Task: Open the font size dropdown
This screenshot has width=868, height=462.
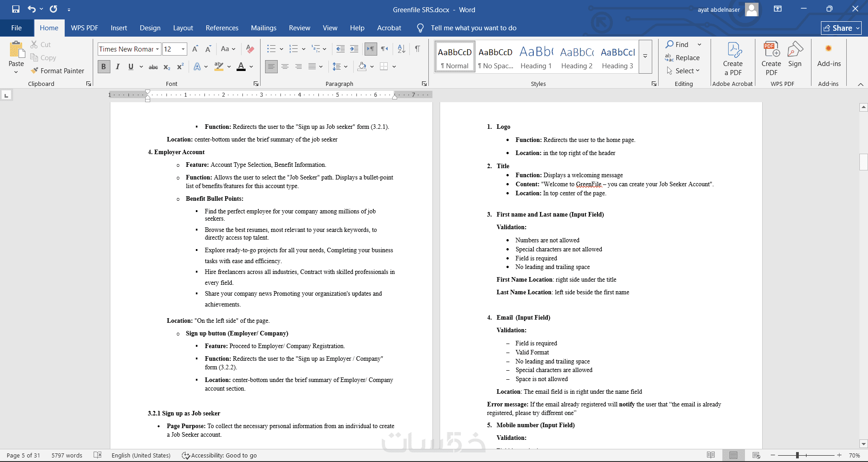Action: (x=183, y=49)
